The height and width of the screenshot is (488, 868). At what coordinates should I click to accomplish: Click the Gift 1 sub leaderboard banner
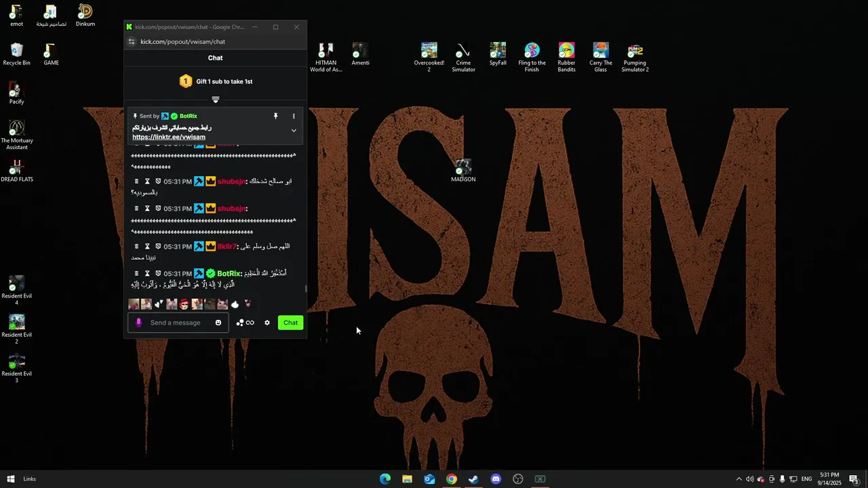pos(216,81)
